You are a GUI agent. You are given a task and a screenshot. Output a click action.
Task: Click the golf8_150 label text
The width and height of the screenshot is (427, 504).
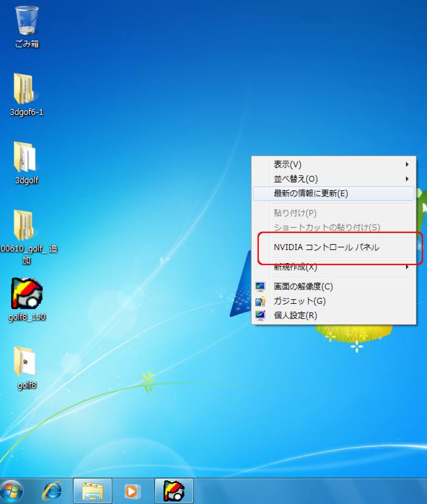point(28,317)
